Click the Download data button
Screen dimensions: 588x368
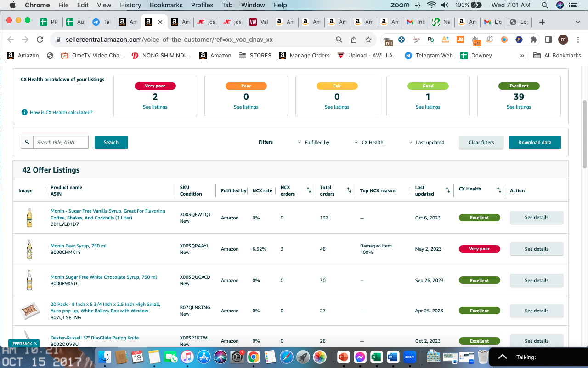click(535, 143)
